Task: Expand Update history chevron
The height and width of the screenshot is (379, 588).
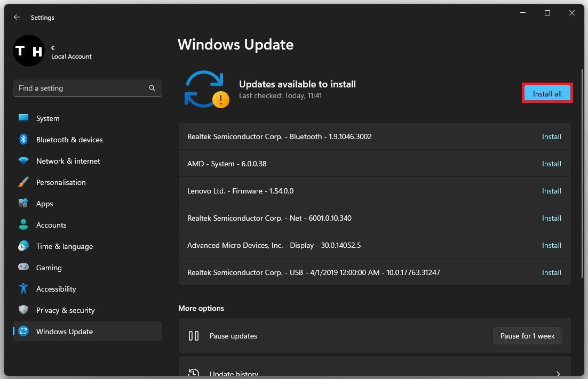Action: (558, 374)
